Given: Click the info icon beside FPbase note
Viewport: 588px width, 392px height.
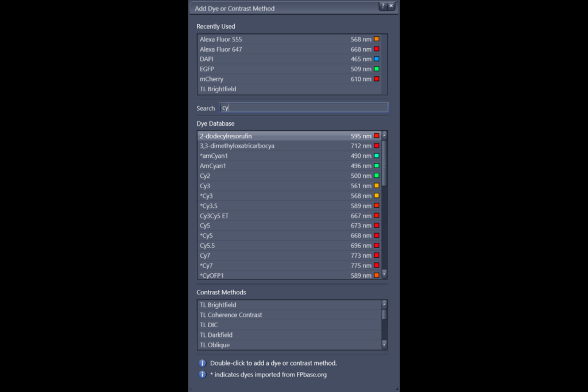Looking at the screenshot, I should click(202, 375).
